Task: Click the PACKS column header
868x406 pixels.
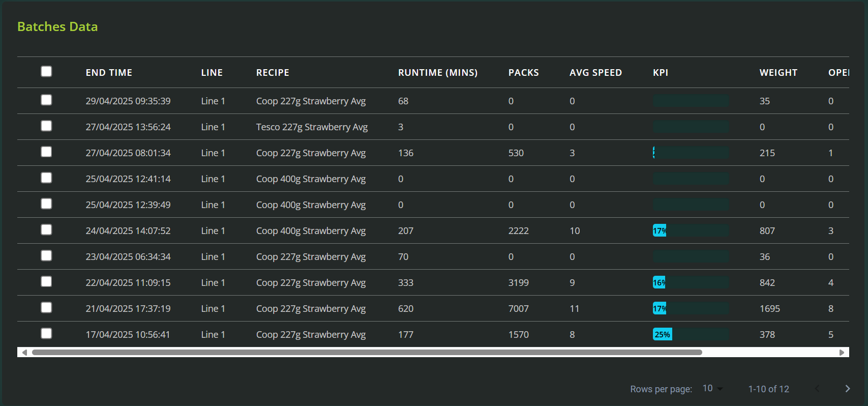Action: pos(523,73)
